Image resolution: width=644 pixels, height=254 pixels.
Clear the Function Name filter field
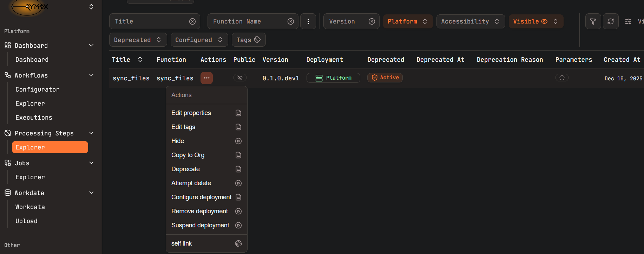[291, 21]
